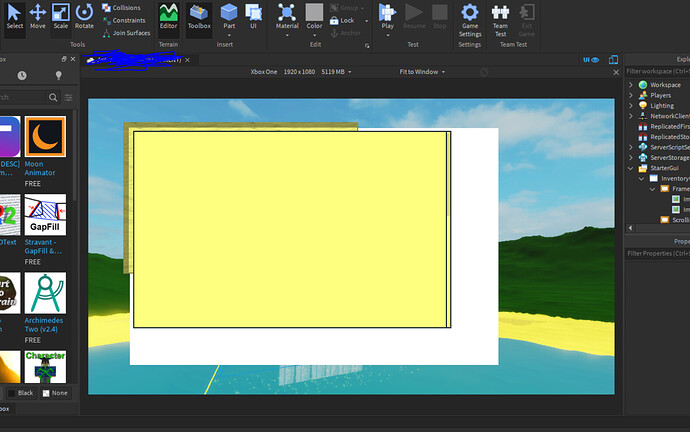This screenshot has height=432, width=690.
Task: Select the Moon Animator plugin thumbnail
Action: click(x=45, y=136)
